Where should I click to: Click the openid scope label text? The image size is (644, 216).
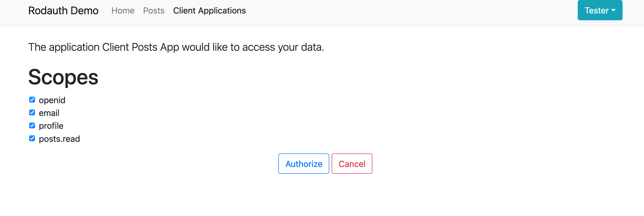pyautogui.click(x=52, y=100)
